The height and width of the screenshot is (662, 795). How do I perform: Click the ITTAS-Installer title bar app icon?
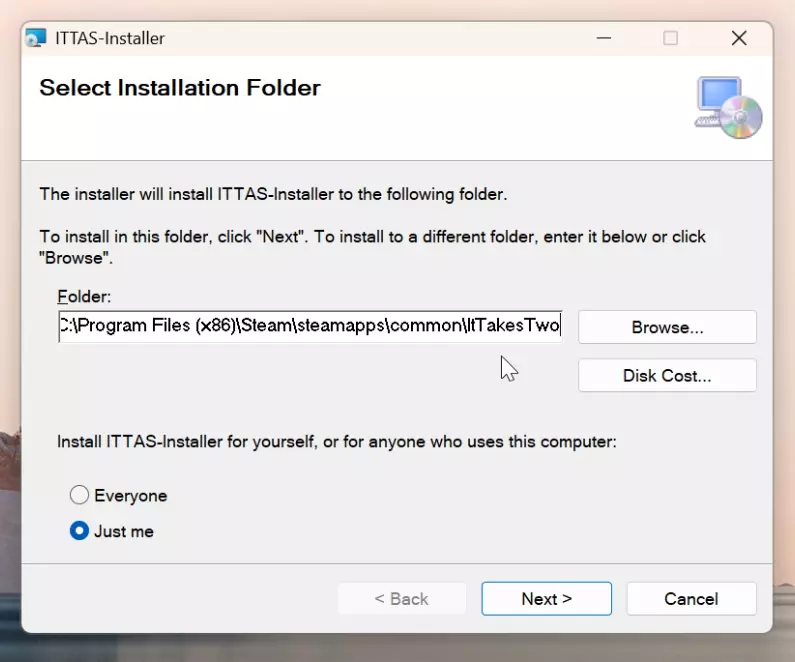pos(36,39)
